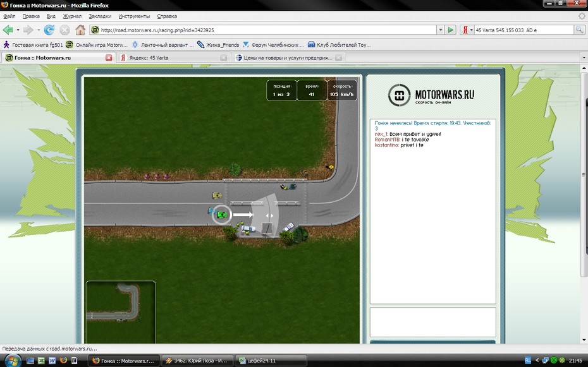Viewport: 588px width, 367px height.
Task: Close the Гонка :: Motorwars.ru tab
Action: [109, 57]
